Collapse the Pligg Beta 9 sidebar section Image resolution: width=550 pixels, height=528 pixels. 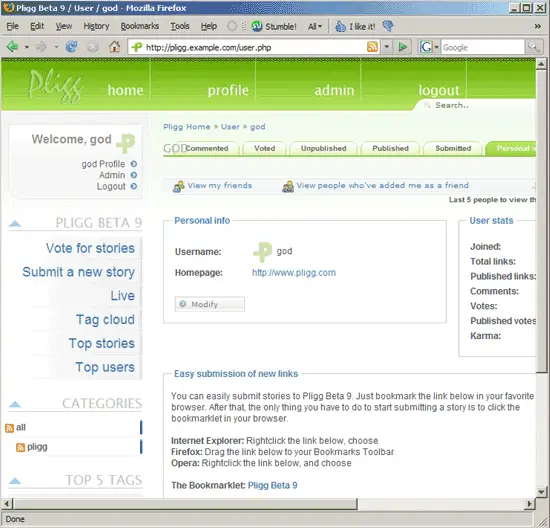[15, 223]
